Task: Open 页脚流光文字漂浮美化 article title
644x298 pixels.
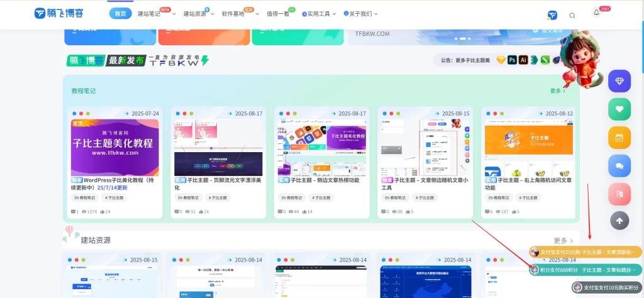Action: [x=218, y=184]
